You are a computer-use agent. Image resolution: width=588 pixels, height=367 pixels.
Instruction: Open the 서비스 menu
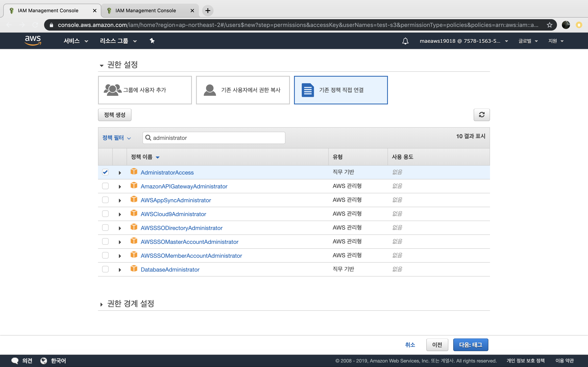tap(76, 41)
